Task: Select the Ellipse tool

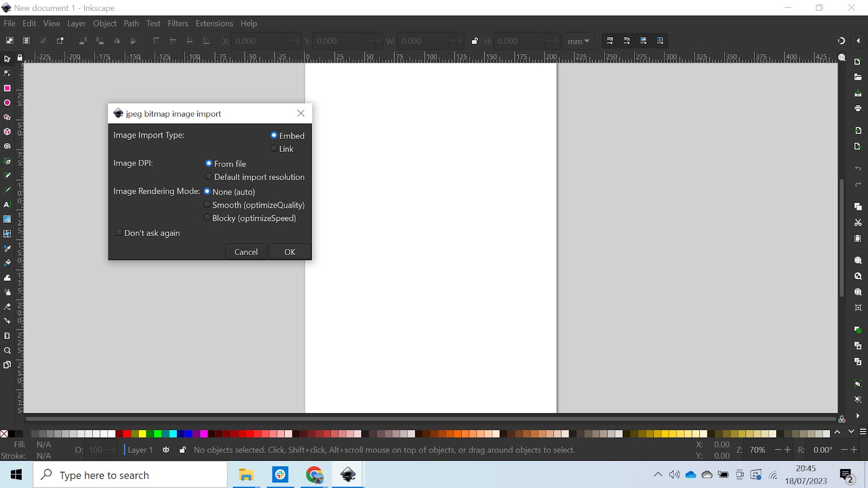Action: click(x=7, y=102)
